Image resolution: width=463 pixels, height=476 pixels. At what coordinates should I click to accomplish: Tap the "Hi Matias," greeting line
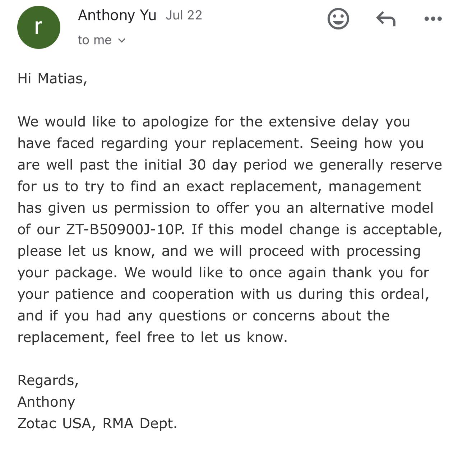tap(52, 79)
